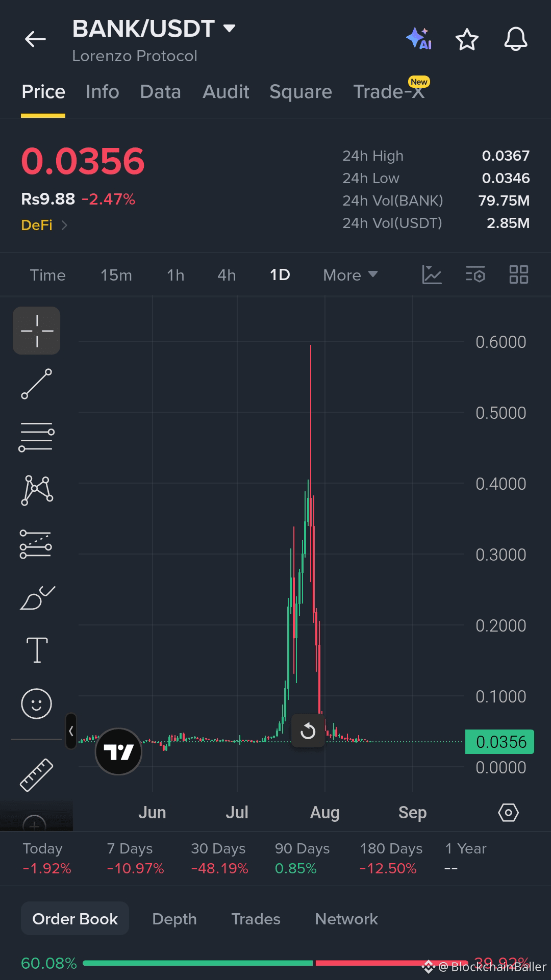The height and width of the screenshot is (980, 551).
Task: Switch to the Info tab
Action: point(103,92)
